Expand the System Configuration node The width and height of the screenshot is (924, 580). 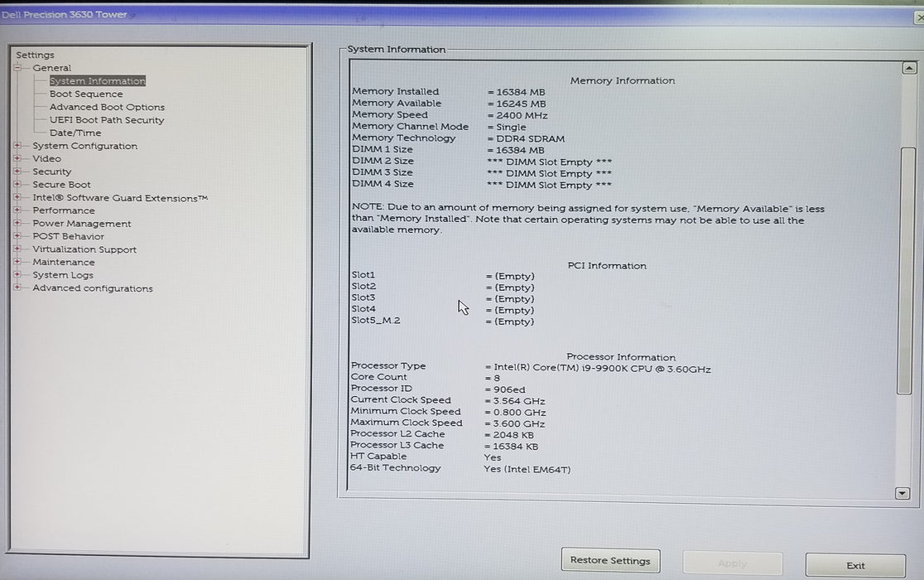click(x=17, y=146)
